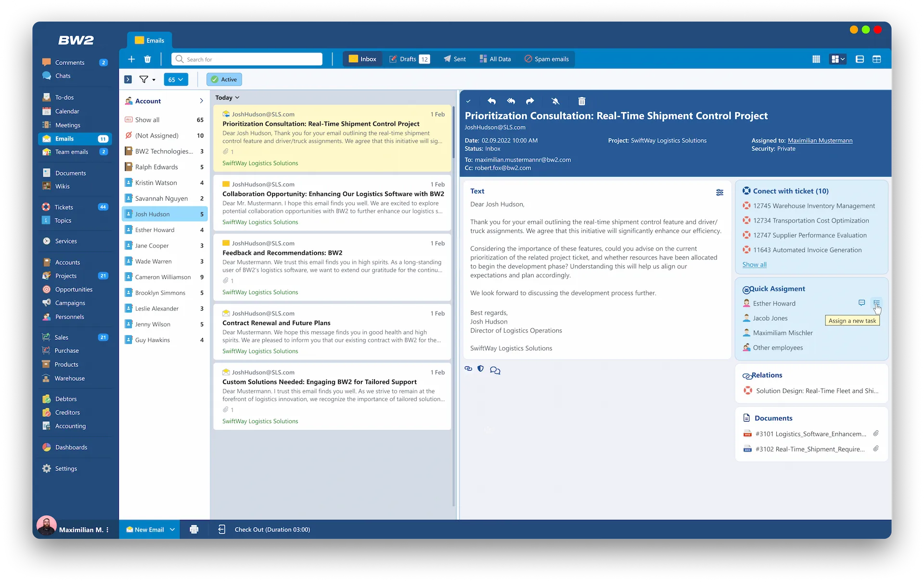Screen dimensions: 924x582
Task: Select the Reply All icon in email toolbar
Action: (511, 101)
